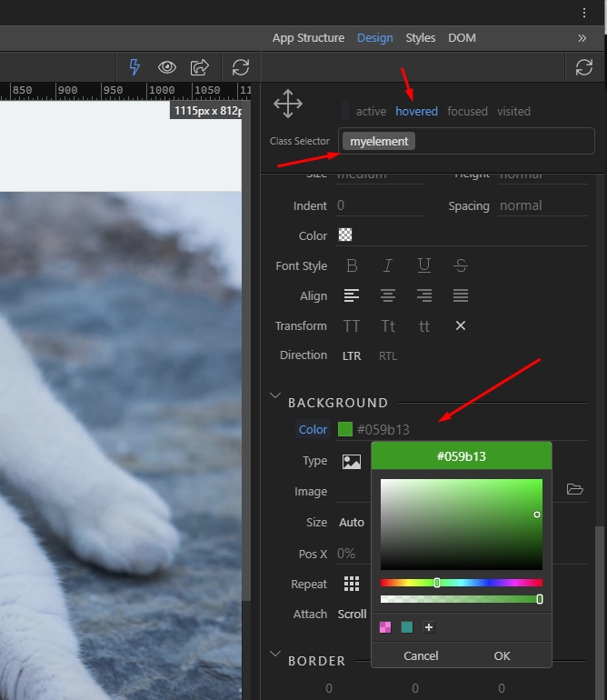Set transform to capitalize Tt

[x=388, y=325]
